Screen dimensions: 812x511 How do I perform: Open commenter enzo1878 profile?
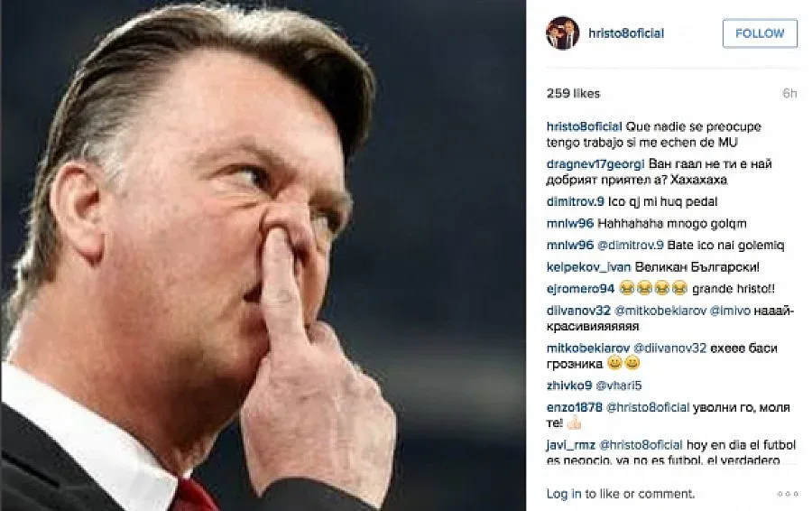[575, 407]
